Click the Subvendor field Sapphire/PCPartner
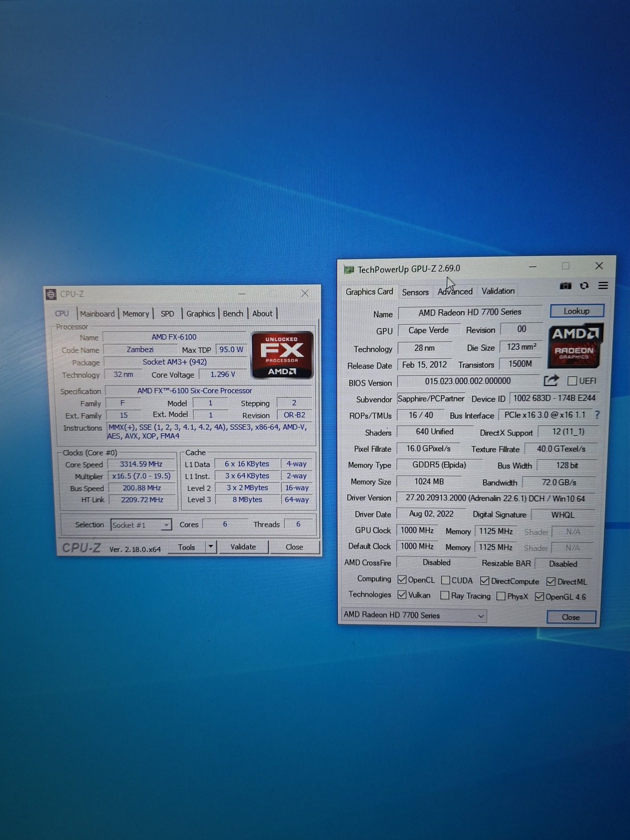The image size is (630, 840). tap(431, 398)
